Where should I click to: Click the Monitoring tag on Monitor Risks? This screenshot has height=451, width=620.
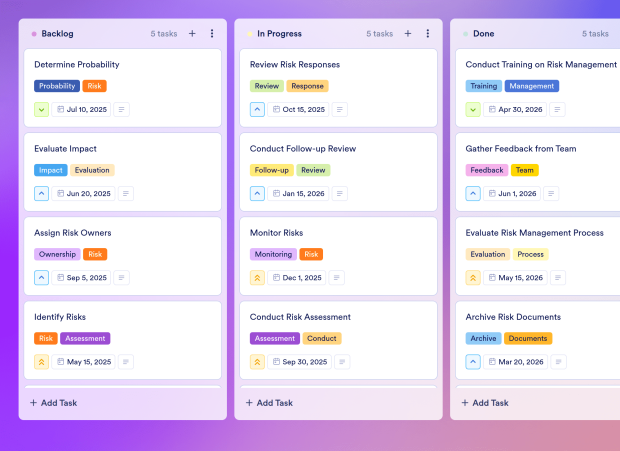pyautogui.click(x=273, y=254)
